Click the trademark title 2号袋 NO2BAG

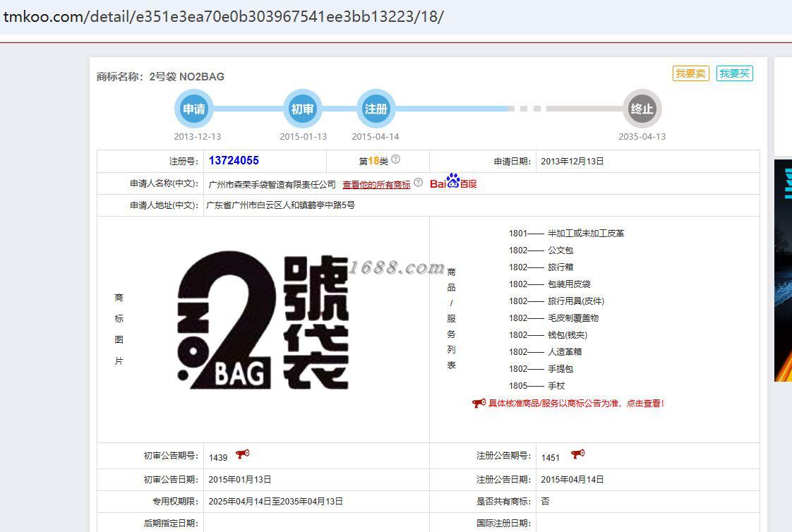(186, 77)
